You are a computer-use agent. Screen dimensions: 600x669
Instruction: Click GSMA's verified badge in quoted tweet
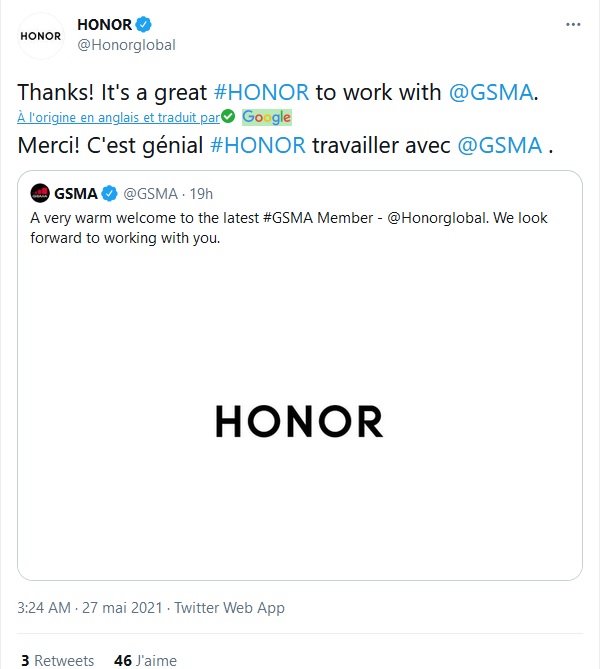[x=111, y=193]
